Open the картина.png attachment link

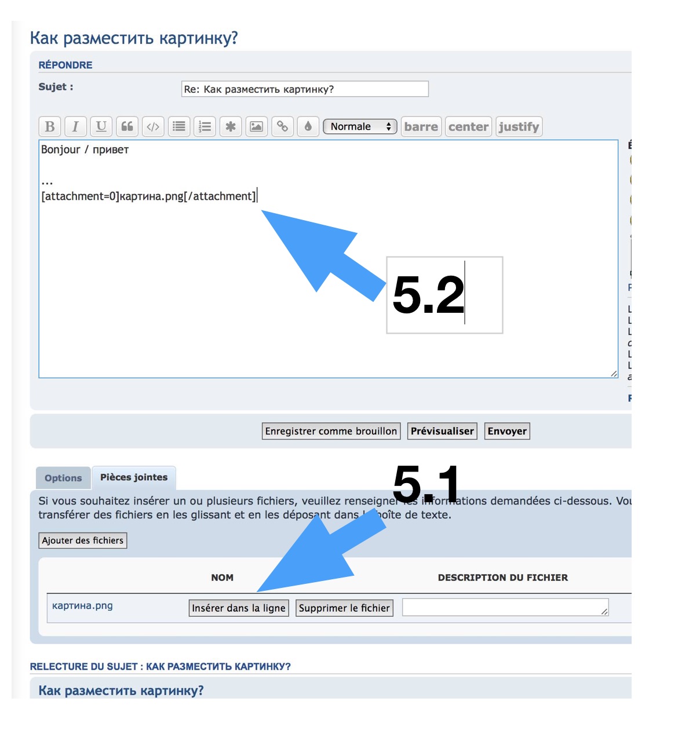(x=82, y=606)
